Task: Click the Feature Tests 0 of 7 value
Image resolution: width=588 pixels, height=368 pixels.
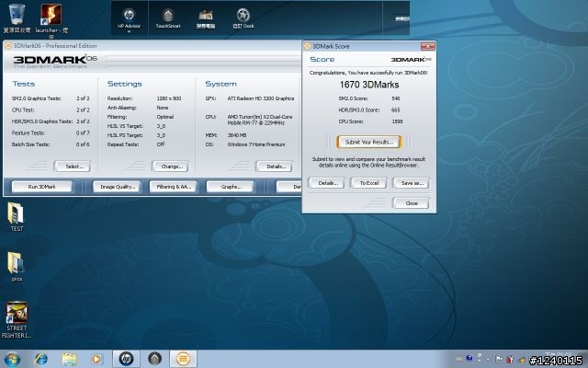Action: click(83, 132)
